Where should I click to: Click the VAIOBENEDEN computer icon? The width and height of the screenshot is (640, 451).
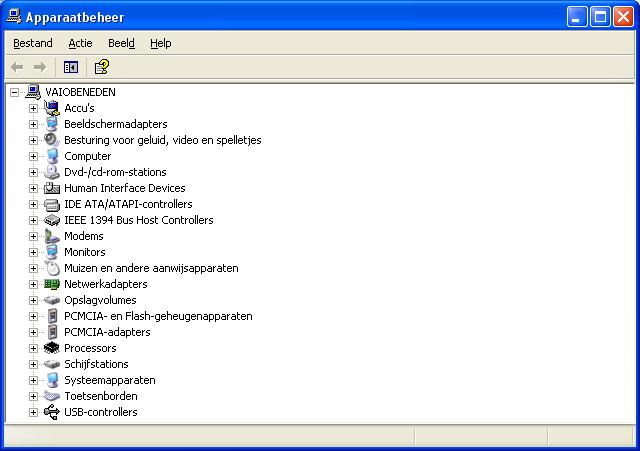(x=33, y=92)
